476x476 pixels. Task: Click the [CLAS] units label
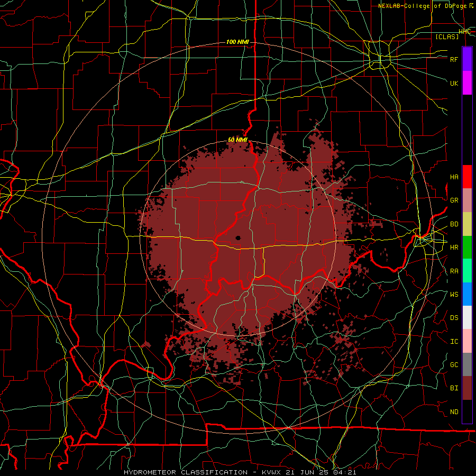pyautogui.click(x=447, y=36)
